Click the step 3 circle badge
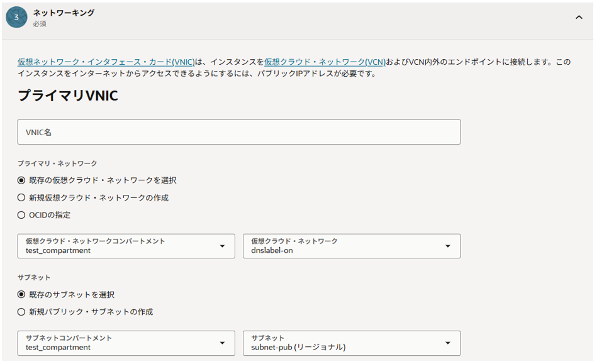Screen dimensions: 597x364 point(16,18)
